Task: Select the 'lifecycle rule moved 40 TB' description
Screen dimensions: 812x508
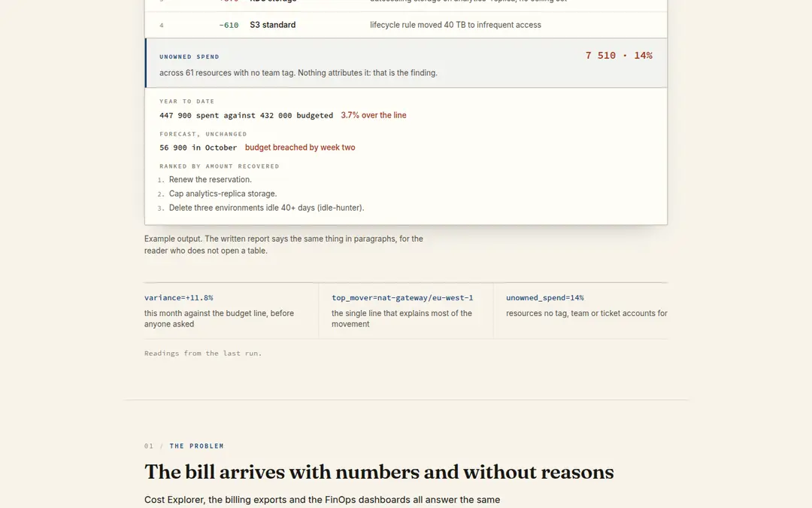Action: point(455,25)
